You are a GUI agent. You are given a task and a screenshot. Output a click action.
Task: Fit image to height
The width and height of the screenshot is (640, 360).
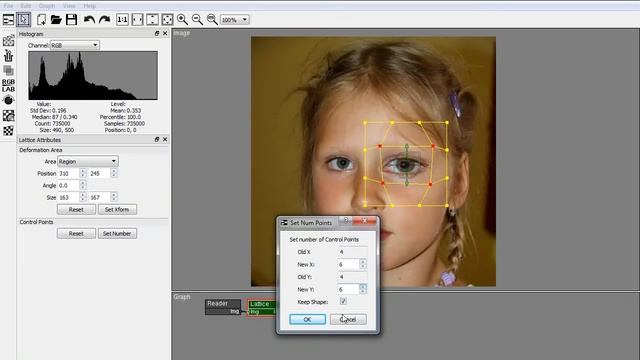click(x=152, y=20)
